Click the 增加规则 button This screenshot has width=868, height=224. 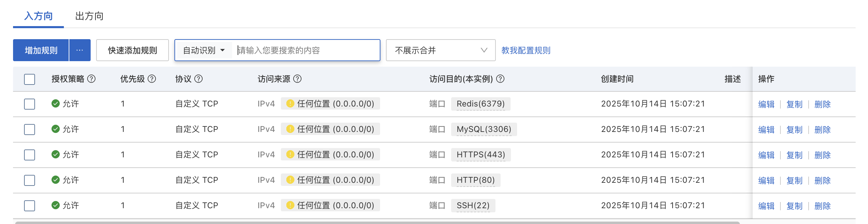coord(41,50)
